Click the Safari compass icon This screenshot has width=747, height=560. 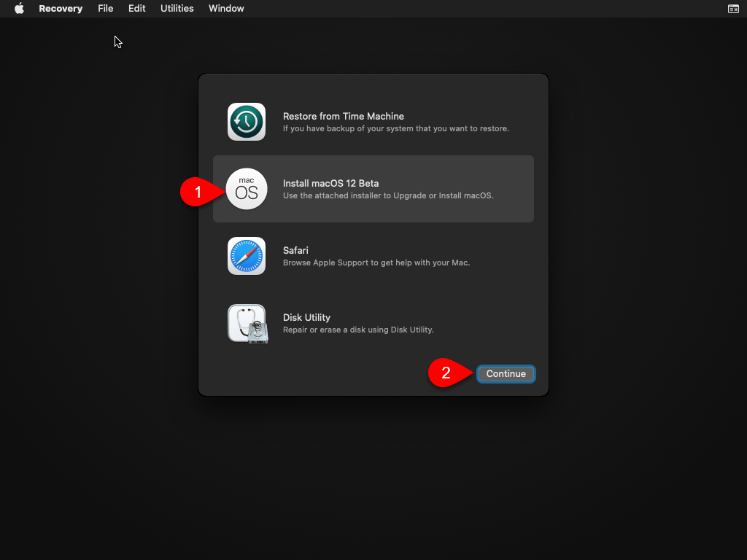(247, 256)
